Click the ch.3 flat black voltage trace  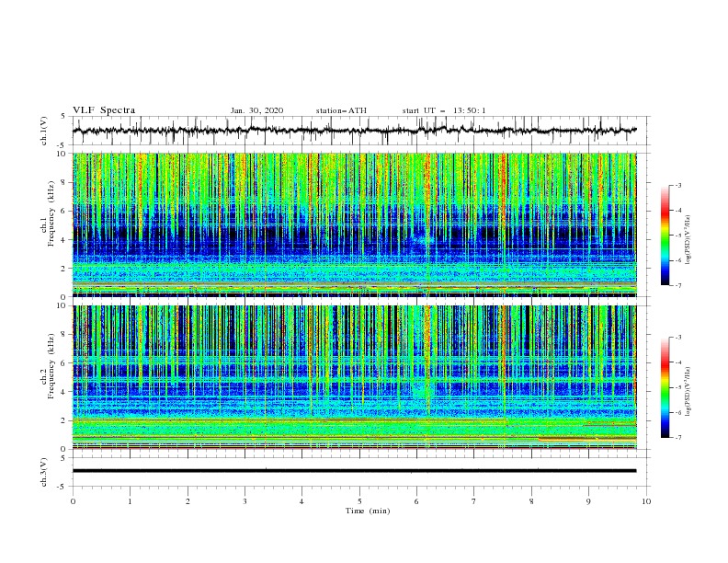(354, 471)
